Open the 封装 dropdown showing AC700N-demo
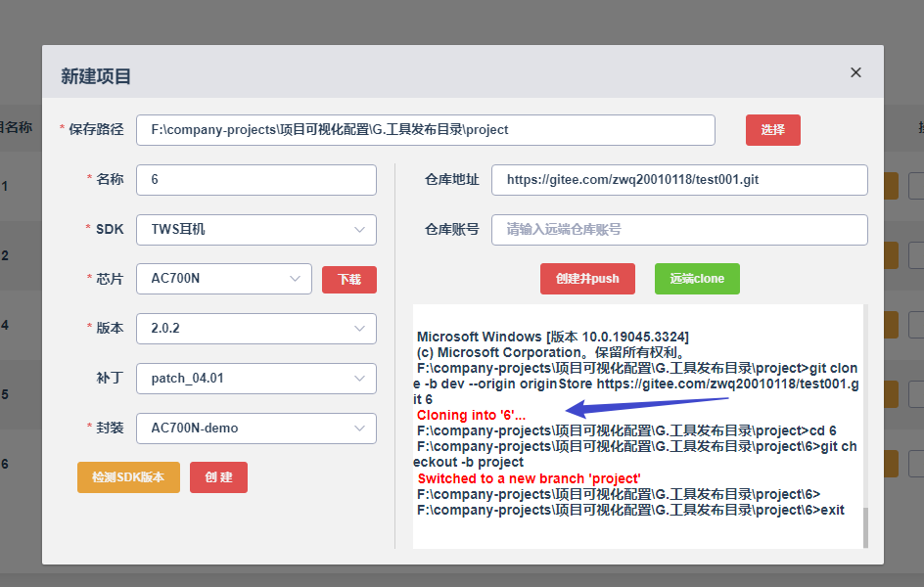Screen dimensions: 924x587 point(256,429)
